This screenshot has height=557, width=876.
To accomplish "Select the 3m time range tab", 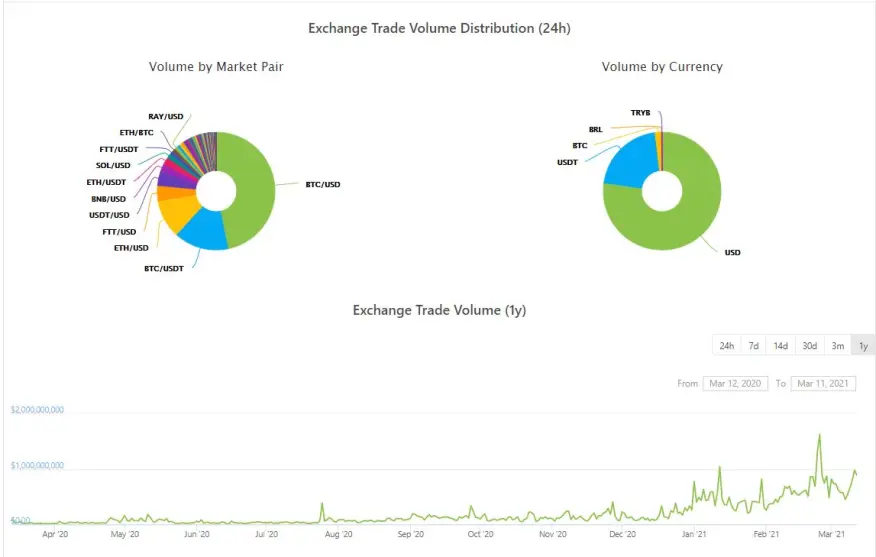I will [x=837, y=346].
